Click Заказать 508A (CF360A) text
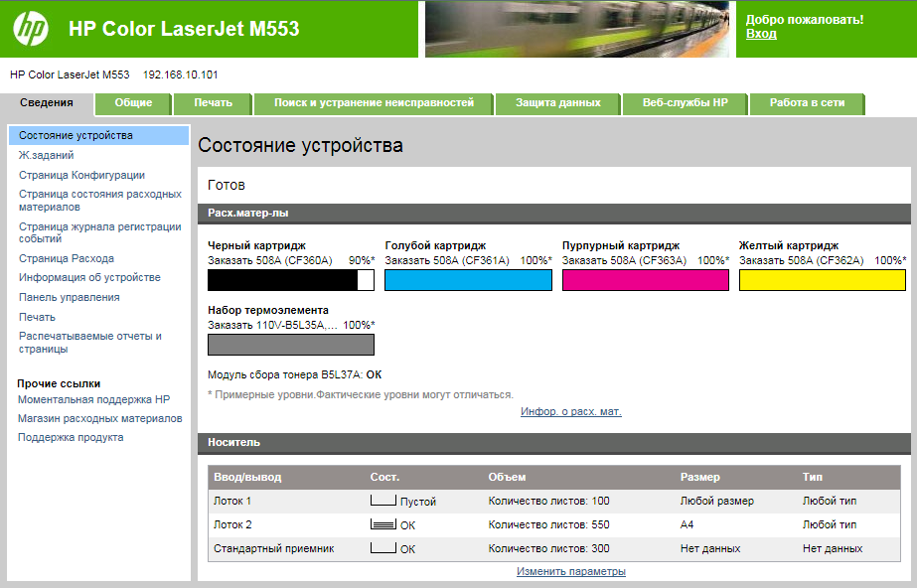Screen dimensions: 917x588 click(x=269, y=260)
